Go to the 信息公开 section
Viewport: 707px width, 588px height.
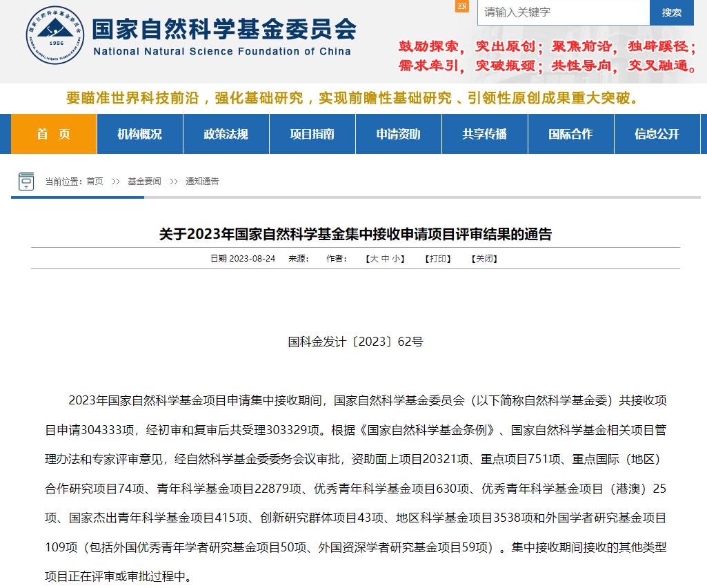657,134
